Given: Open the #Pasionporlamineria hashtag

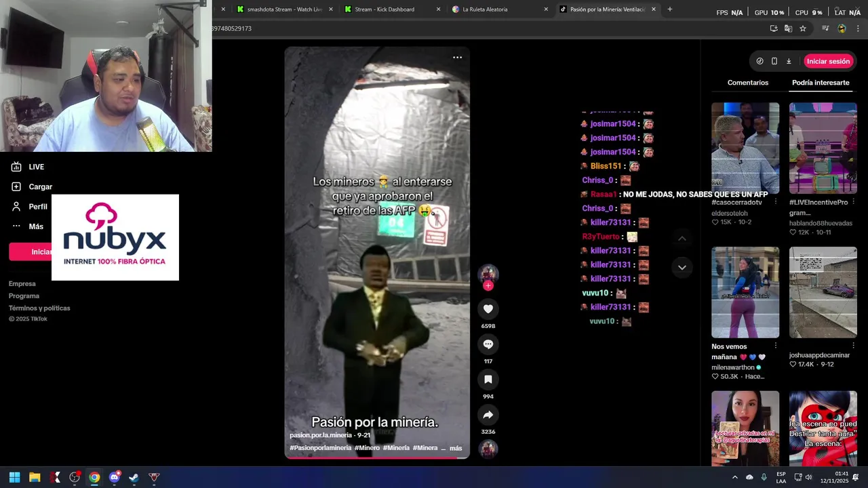Looking at the screenshot, I should [321, 448].
